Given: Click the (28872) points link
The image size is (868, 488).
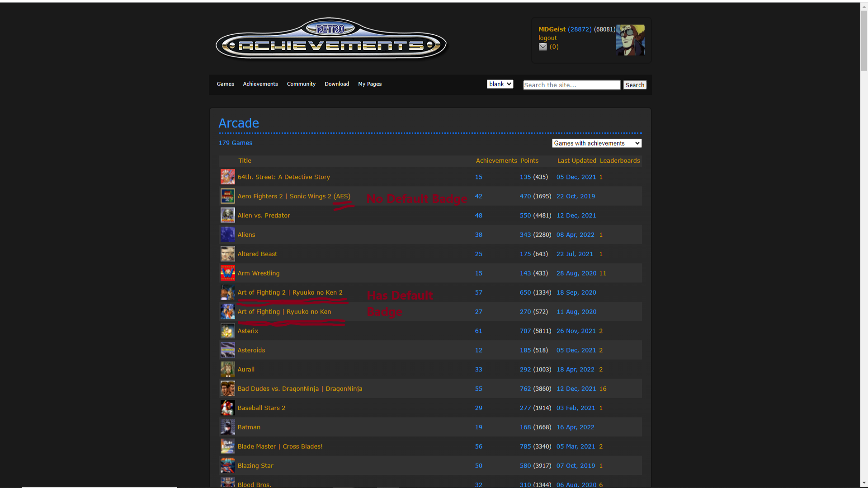Looking at the screenshot, I should pyautogui.click(x=580, y=29).
